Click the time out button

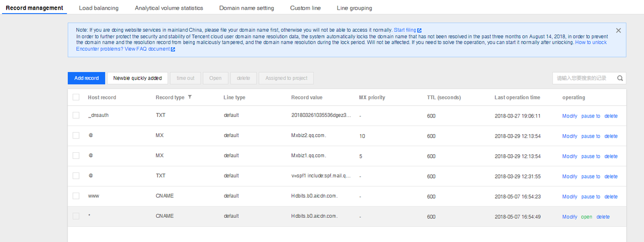[185, 78]
